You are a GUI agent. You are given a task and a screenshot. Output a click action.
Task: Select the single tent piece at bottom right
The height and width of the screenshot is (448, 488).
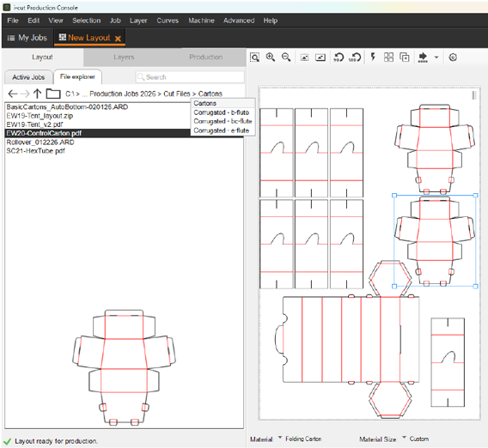(x=448, y=362)
